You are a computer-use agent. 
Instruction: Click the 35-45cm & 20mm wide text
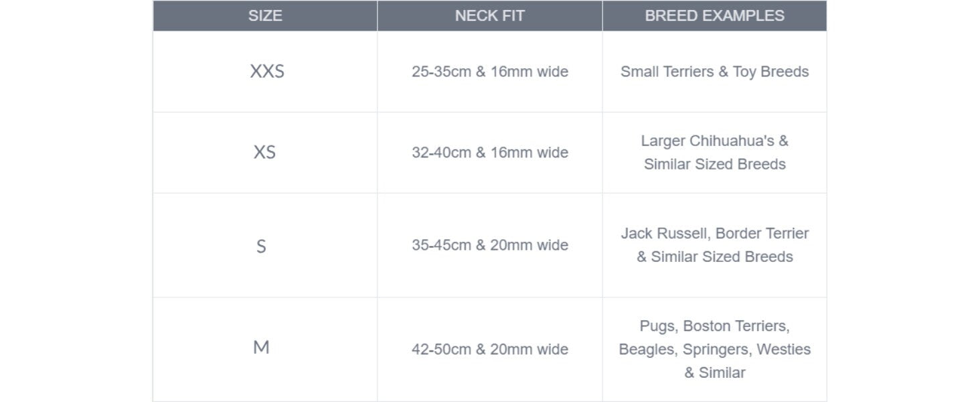tap(489, 245)
